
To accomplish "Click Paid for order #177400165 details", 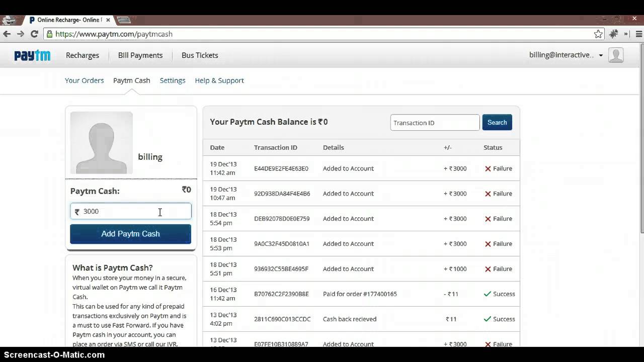I will (x=360, y=294).
